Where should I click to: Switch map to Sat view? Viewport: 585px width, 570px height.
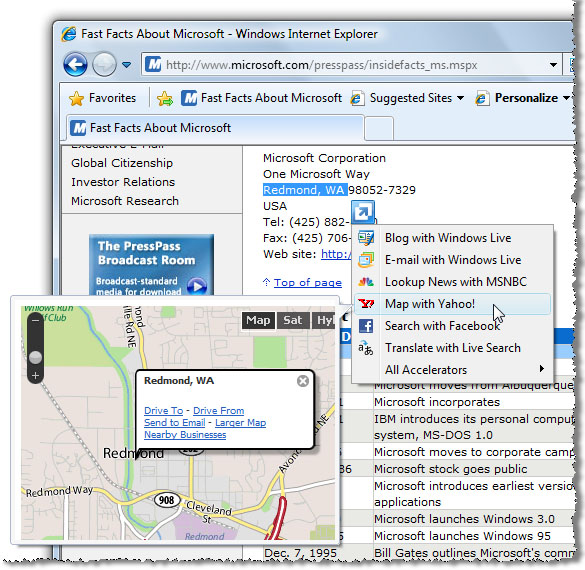293,320
